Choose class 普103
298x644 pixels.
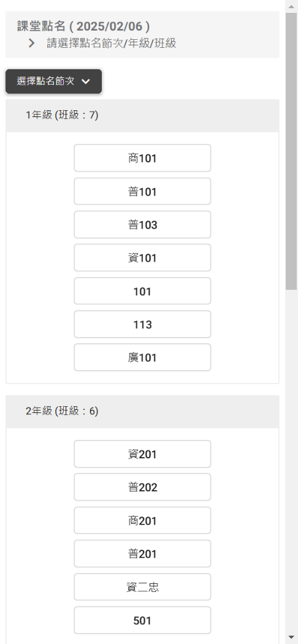pos(142,225)
